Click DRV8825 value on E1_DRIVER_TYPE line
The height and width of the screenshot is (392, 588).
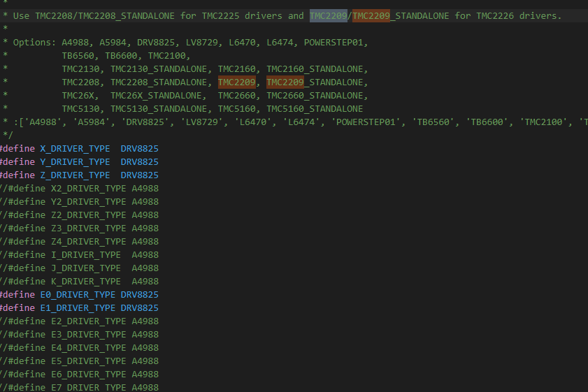coord(139,308)
